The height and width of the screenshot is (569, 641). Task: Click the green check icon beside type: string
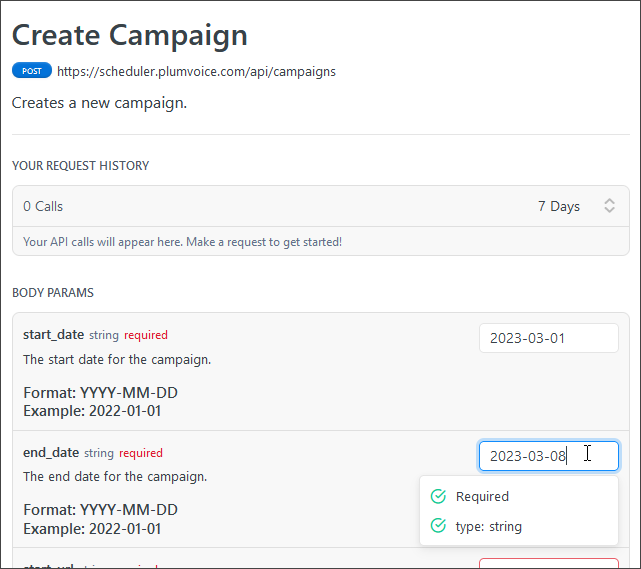point(438,525)
